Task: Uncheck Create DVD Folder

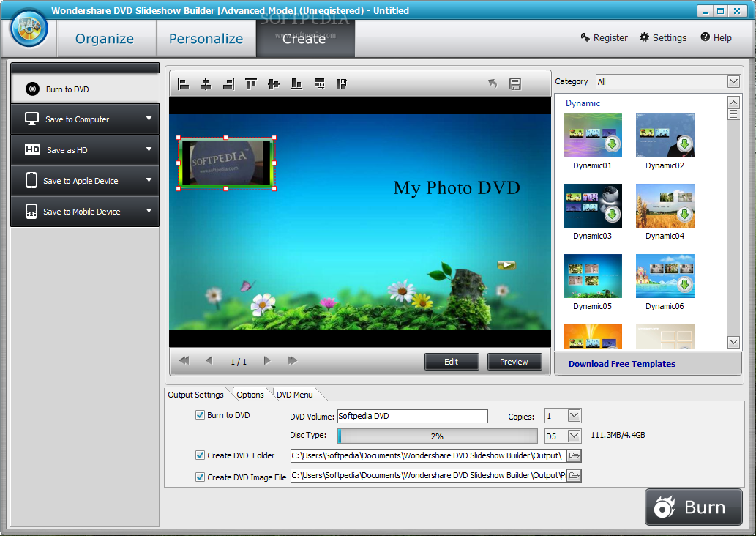Action: click(200, 455)
